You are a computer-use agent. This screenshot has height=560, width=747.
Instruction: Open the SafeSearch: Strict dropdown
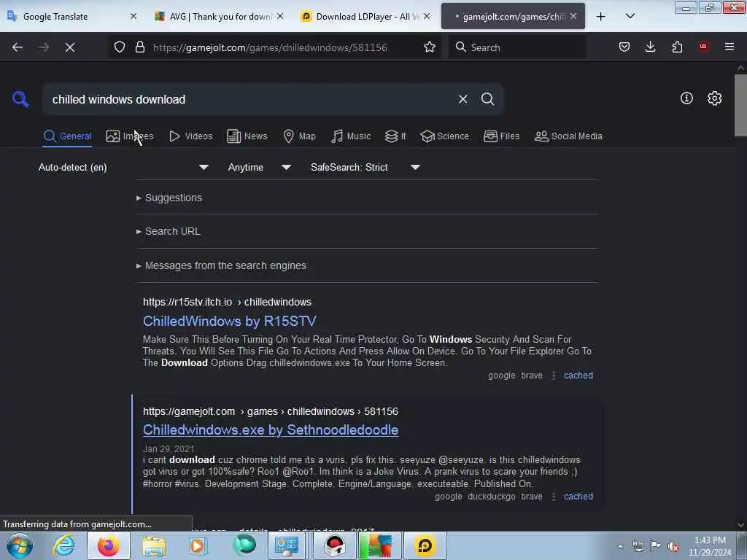click(365, 167)
